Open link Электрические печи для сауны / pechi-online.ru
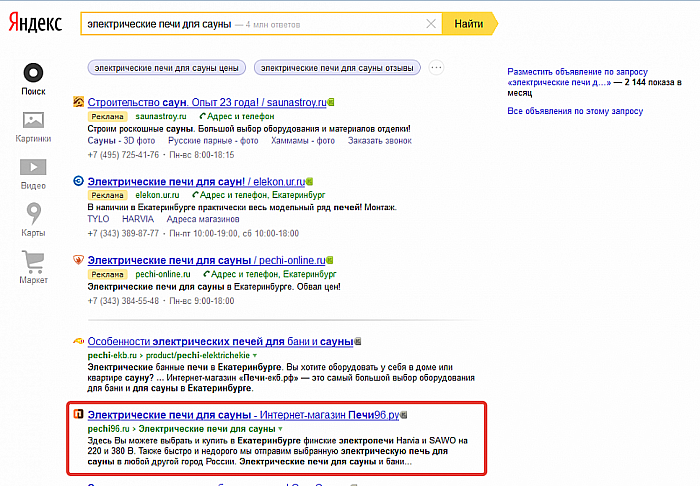Image resolution: width=700 pixels, height=486 pixels. pos(206,260)
